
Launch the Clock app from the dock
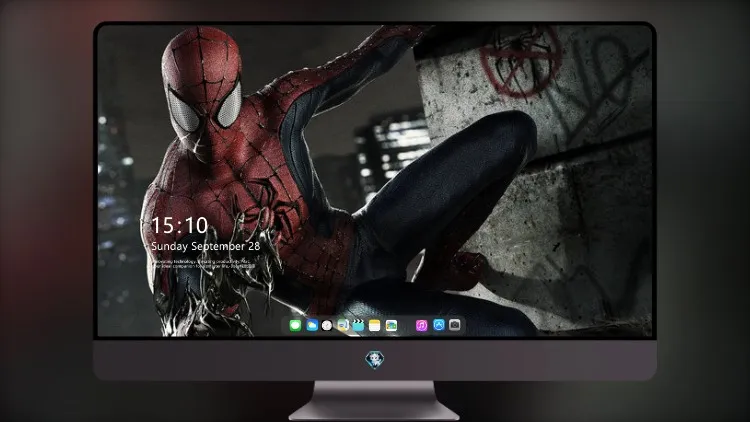[327, 325]
